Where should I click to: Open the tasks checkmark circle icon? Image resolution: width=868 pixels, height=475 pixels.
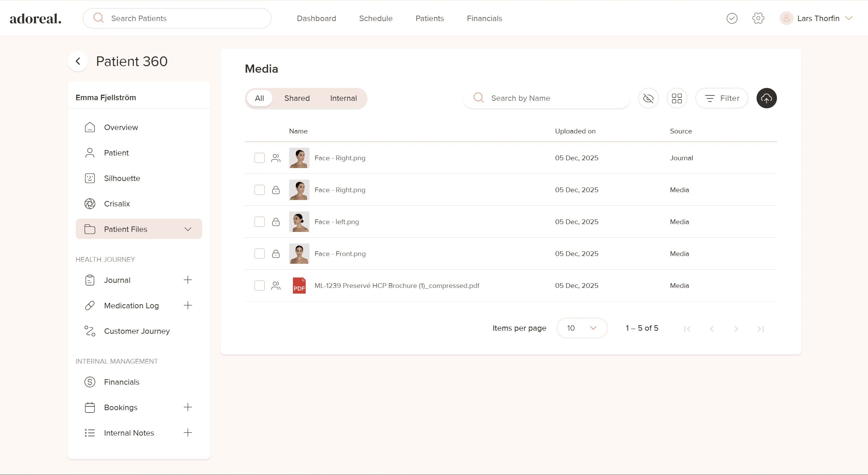pos(732,18)
